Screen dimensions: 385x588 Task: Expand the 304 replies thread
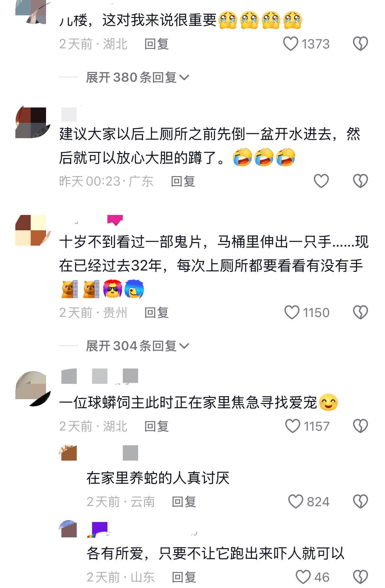137,346
